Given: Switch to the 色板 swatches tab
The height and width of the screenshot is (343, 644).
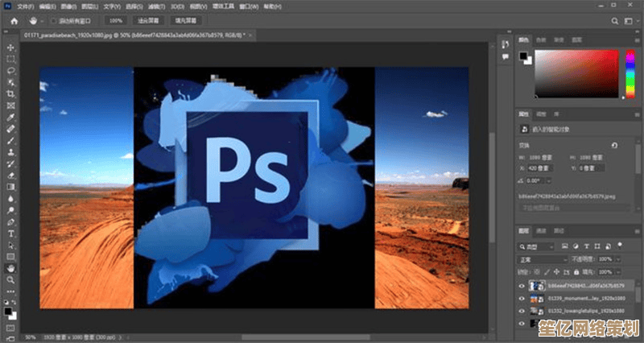Looking at the screenshot, I should [x=541, y=40].
